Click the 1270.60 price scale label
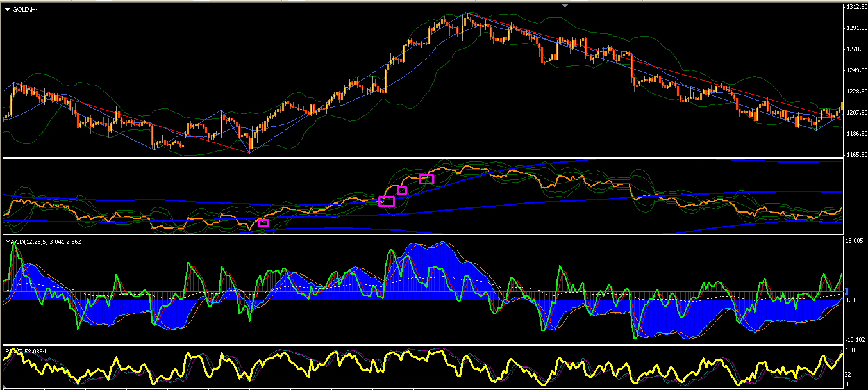This screenshot has width=868, height=390. coord(856,49)
